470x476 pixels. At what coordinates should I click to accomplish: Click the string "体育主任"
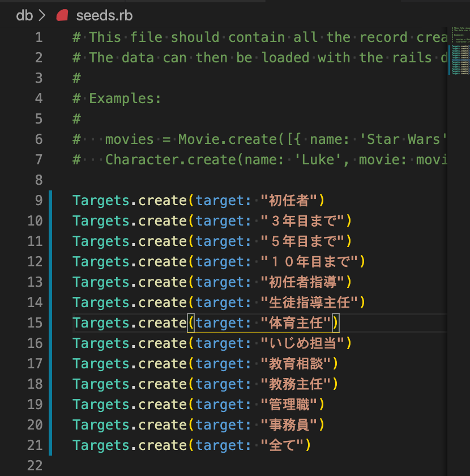296,322
